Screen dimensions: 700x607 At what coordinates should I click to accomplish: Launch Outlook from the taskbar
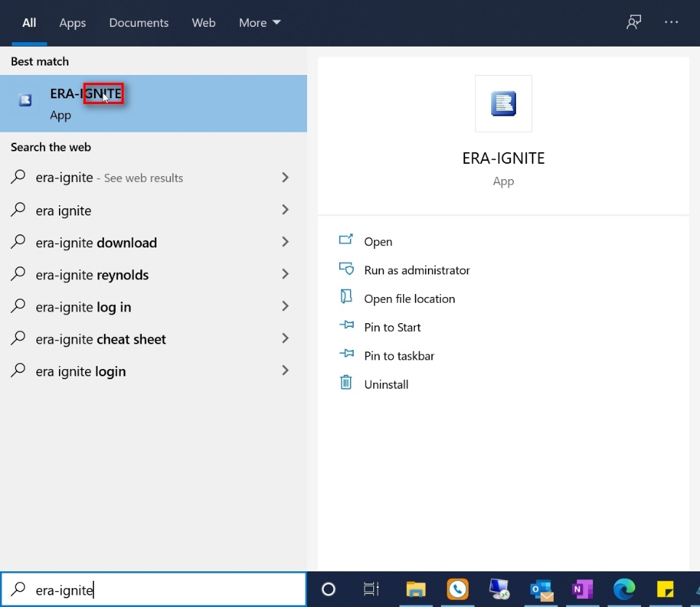point(541,590)
